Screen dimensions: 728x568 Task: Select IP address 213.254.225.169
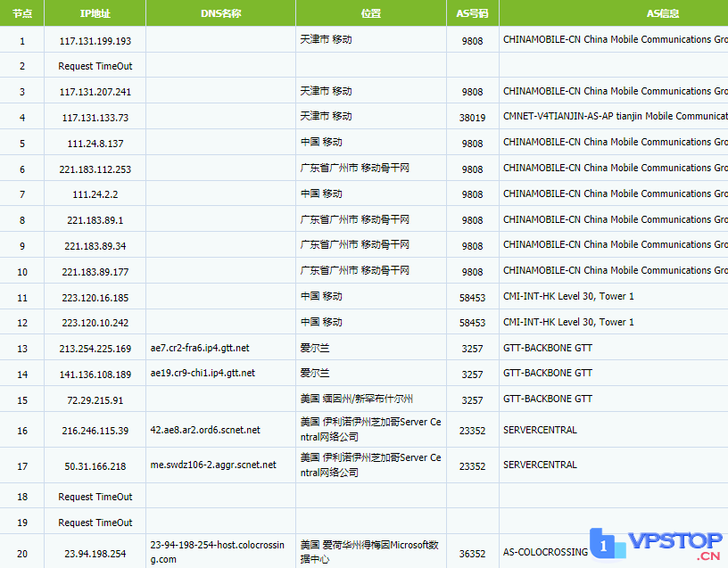(95, 349)
